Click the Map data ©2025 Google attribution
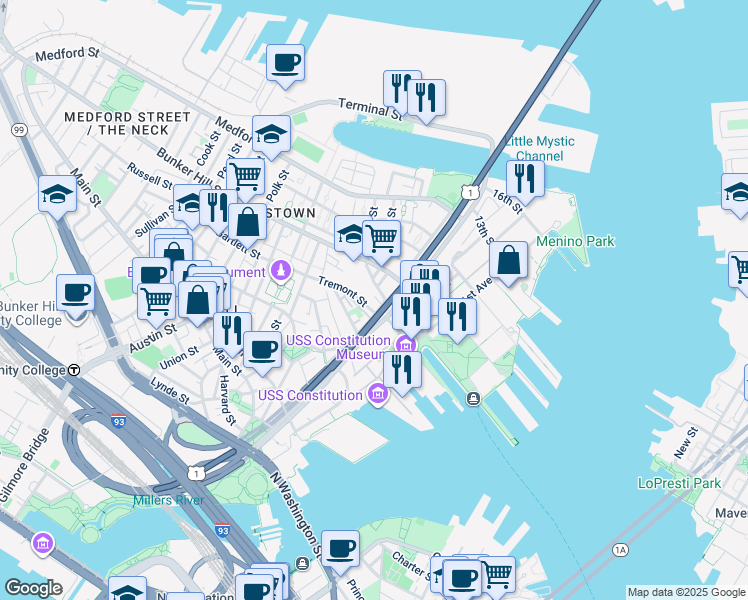This screenshot has width=748, height=600. (x=685, y=592)
